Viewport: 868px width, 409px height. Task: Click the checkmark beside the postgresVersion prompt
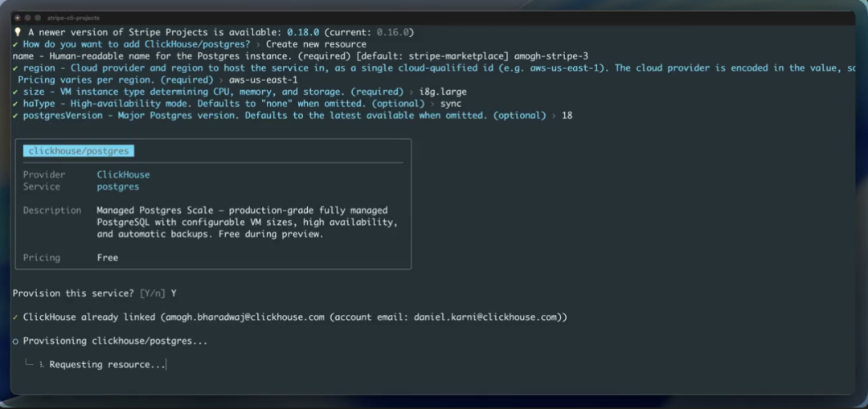coord(15,116)
